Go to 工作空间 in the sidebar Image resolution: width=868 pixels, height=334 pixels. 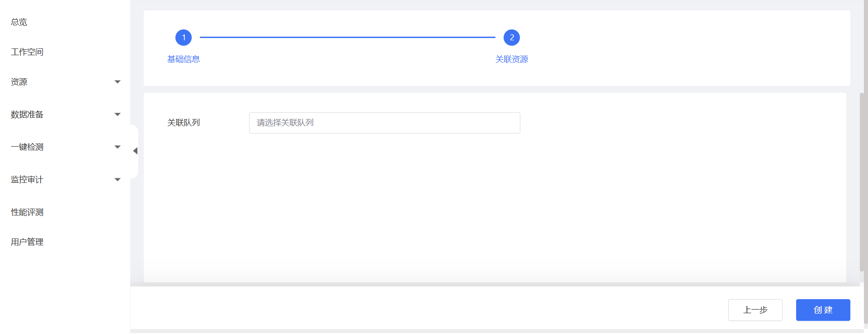tap(27, 52)
